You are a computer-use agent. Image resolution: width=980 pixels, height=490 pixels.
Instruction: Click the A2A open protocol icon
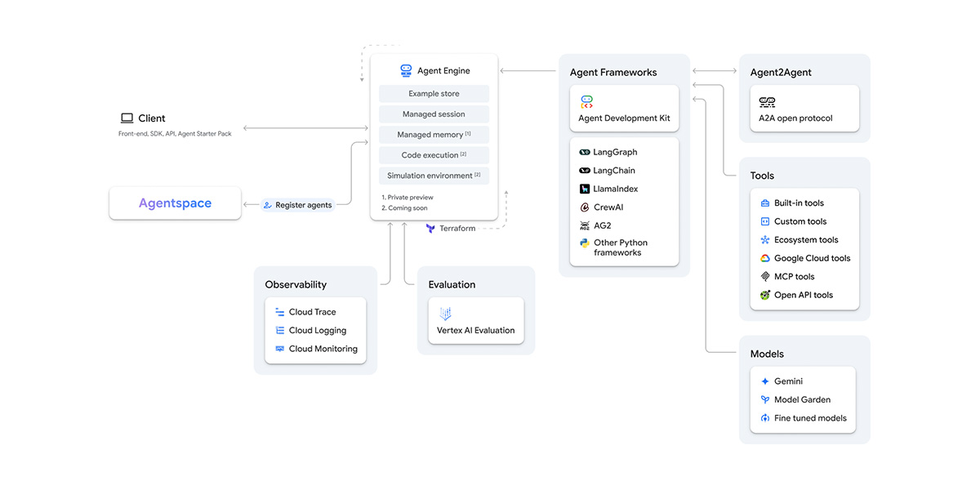coord(767,102)
